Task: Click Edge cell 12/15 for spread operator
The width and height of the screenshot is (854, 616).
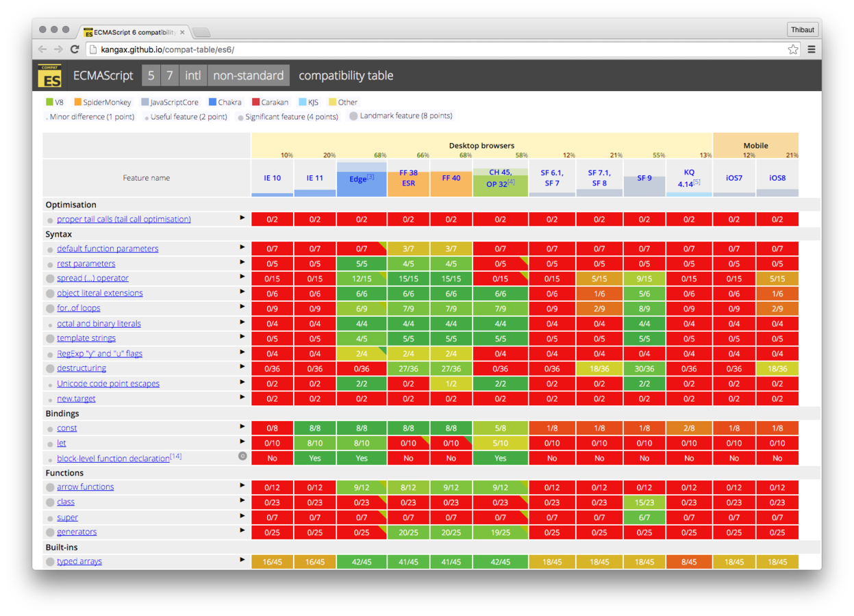Action: [x=362, y=279]
